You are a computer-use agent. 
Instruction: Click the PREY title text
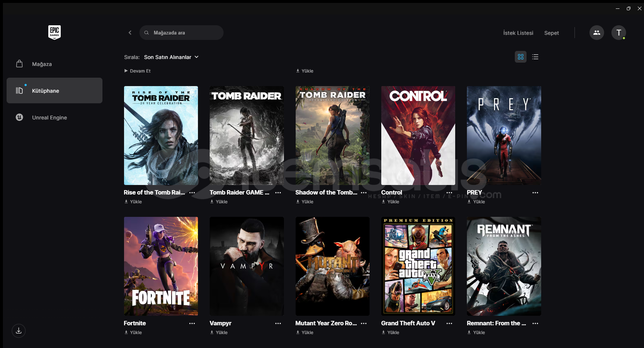[474, 192]
